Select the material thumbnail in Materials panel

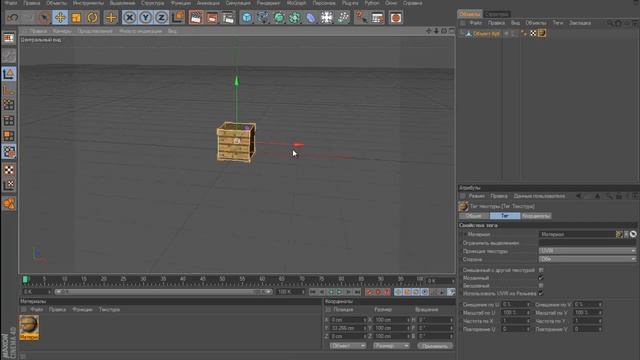(29, 327)
